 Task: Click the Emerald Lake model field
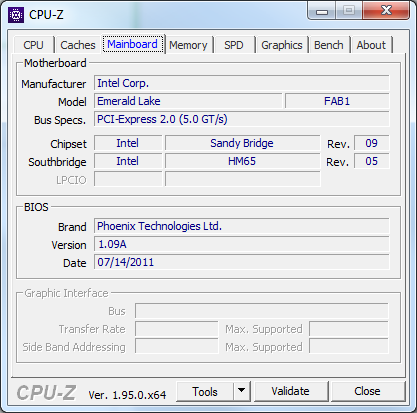click(188, 101)
